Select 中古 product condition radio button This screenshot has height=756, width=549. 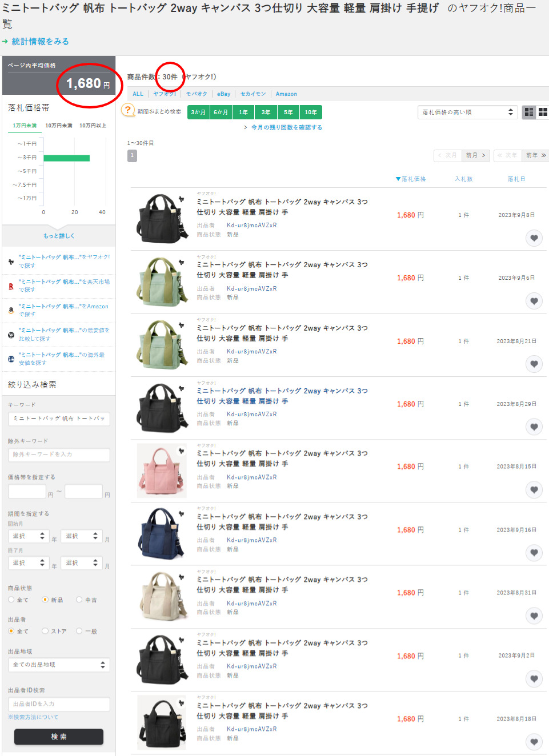(79, 600)
